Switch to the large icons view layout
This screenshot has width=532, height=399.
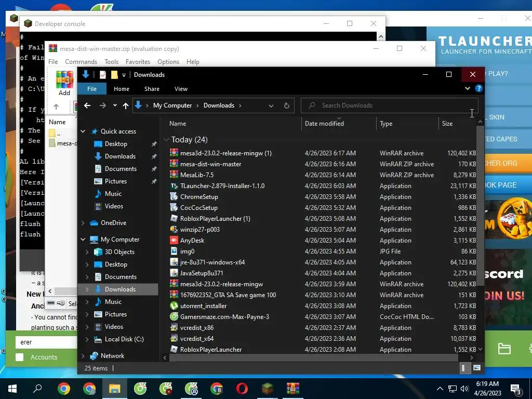(x=477, y=368)
